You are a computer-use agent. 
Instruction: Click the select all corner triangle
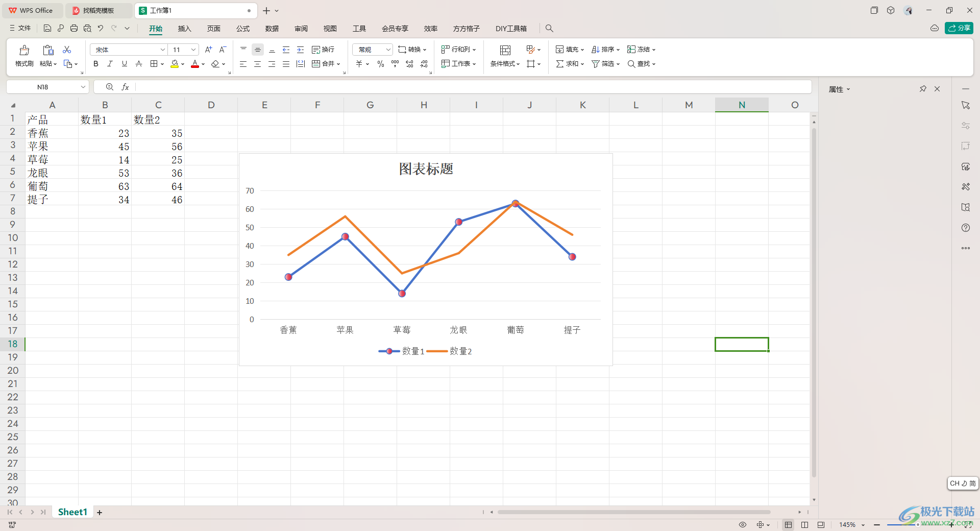[13, 106]
